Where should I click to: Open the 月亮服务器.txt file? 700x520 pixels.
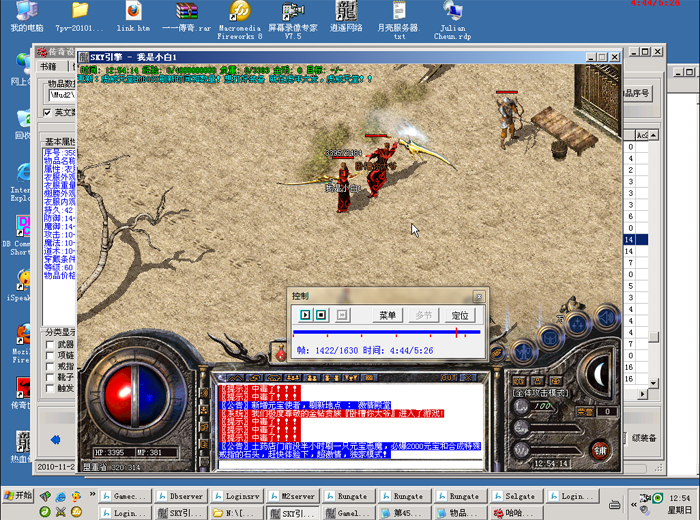point(399,20)
